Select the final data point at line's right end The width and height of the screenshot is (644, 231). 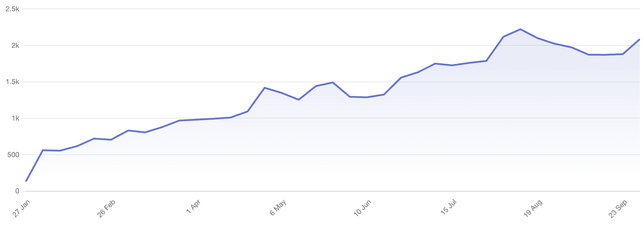639,39
